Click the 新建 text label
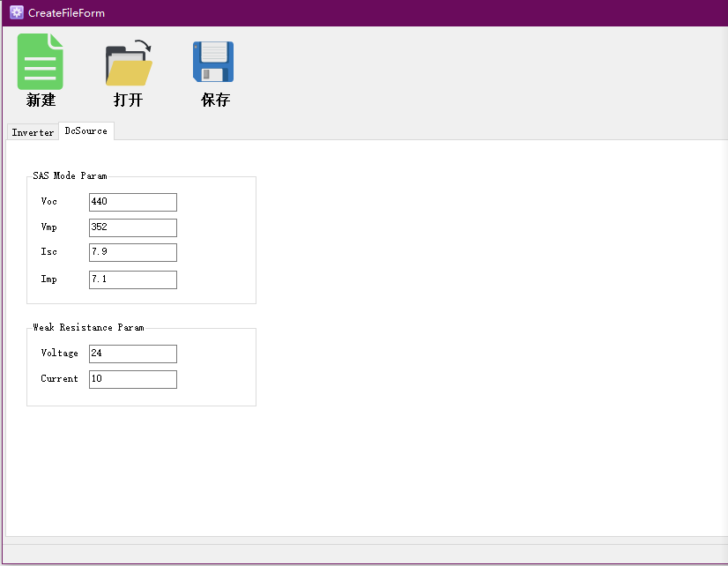The height and width of the screenshot is (566, 728). 41,101
